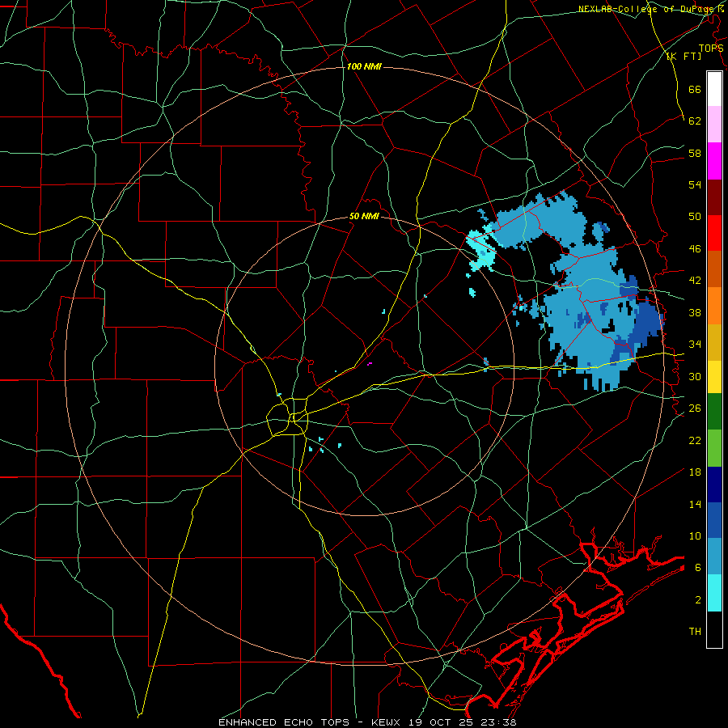Click the gold 38 kft legend swatch
The height and width of the screenshot is (728, 728).
coord(714,341)
